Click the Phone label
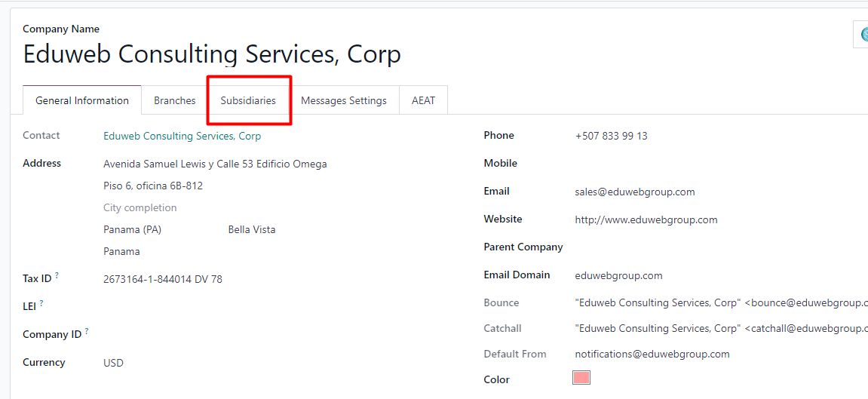The width and height of the screenshot is (868, 399). pos(498,136)
